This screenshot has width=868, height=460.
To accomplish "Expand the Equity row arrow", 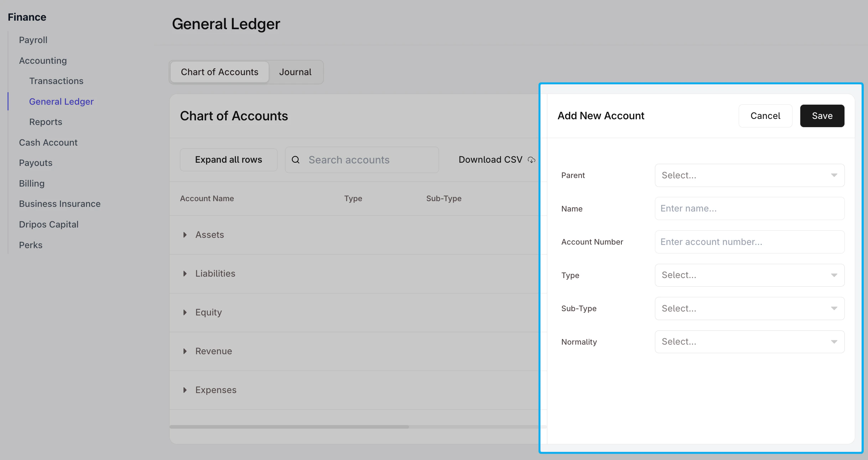I will [x=185, y=313].
